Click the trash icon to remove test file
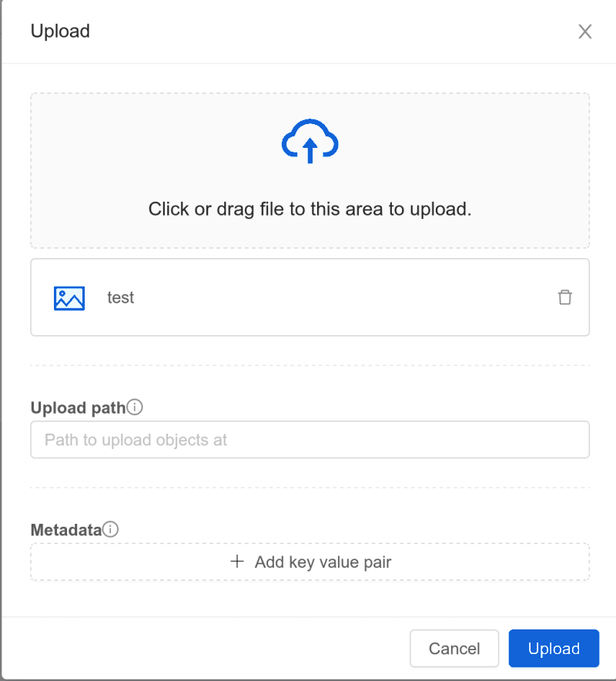The image size is (616, 681). 565,297
